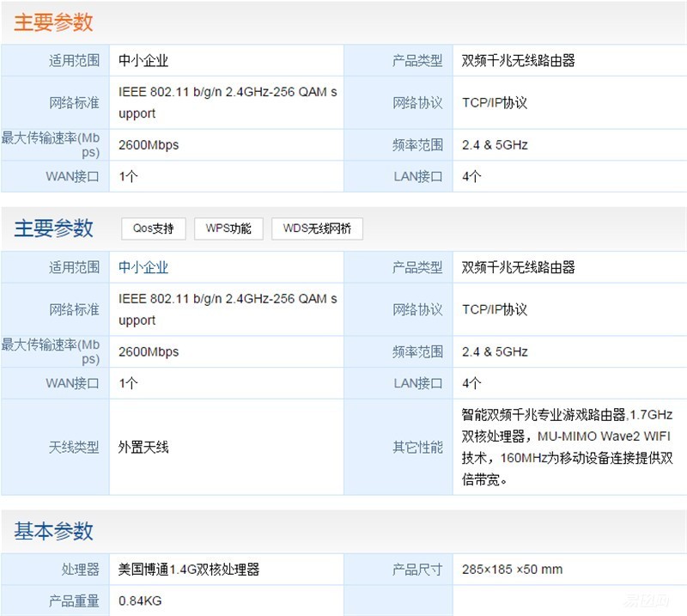Select the 285×185 ×50 mm size value

coord(512,569)
